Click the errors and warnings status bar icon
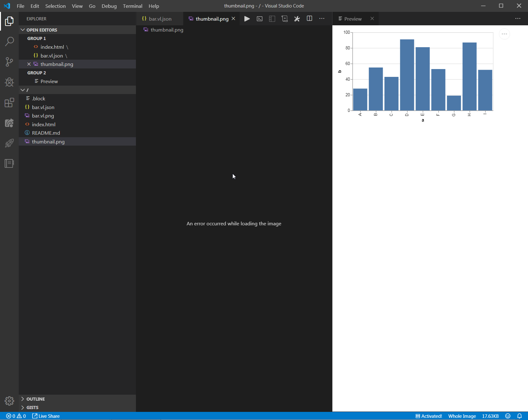This screenshot has width=528, height=420. (15, 416)
